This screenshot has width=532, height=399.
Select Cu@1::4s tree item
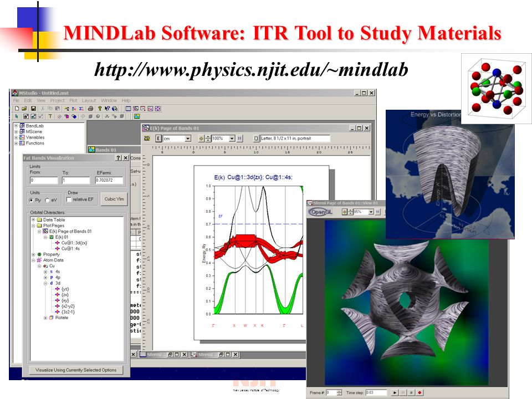click(70, 248)
